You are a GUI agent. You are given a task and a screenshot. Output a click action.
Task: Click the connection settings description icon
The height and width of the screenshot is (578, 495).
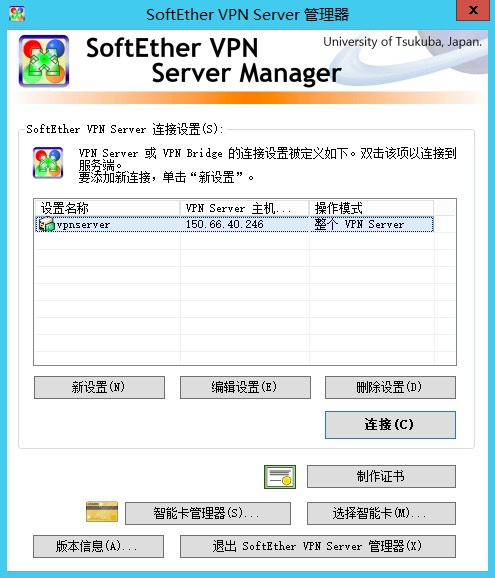(48, 163)
